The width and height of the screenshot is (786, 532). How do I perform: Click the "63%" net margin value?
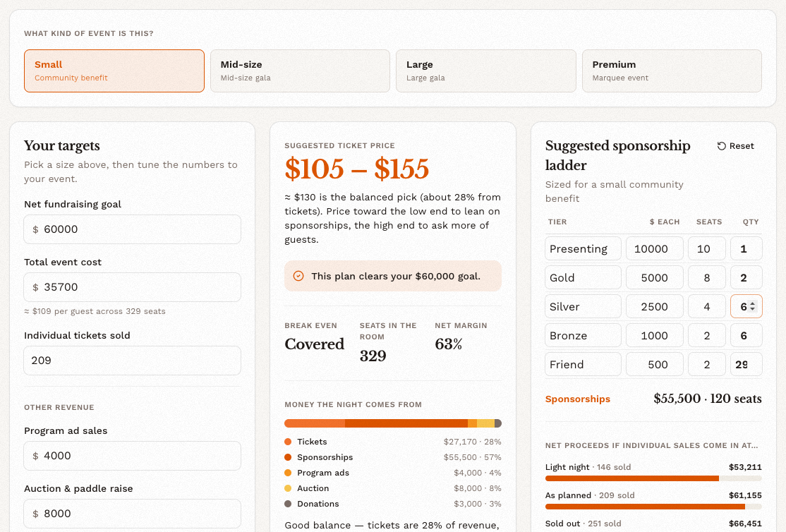[449, 344]
